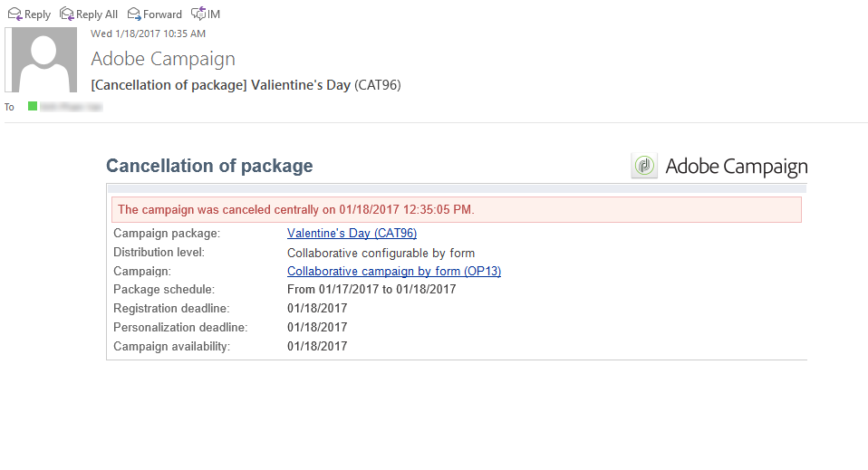Image resolution: width=868 pixels, height=470 pixels.
Task: Click the sender avatar picture
Action: (43, 60)
